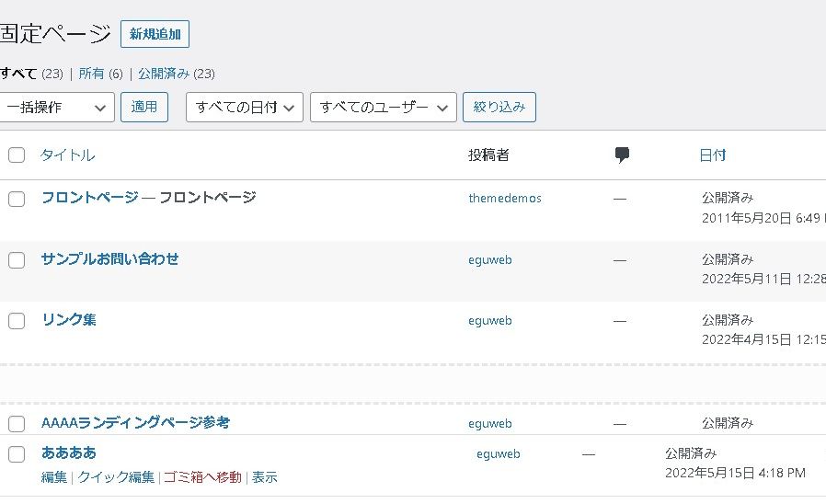
Task: Open the 一括操作 bulk actions dropdown
Action: pyautogui.click(x=56, y=108)
